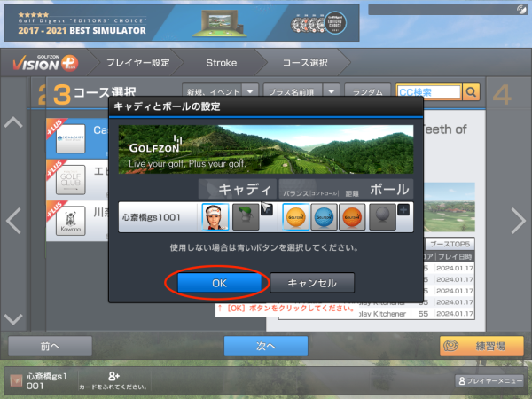Open the ブースTOP5 tab
This screenshot has width=532, height=399.
coord(450,244)
